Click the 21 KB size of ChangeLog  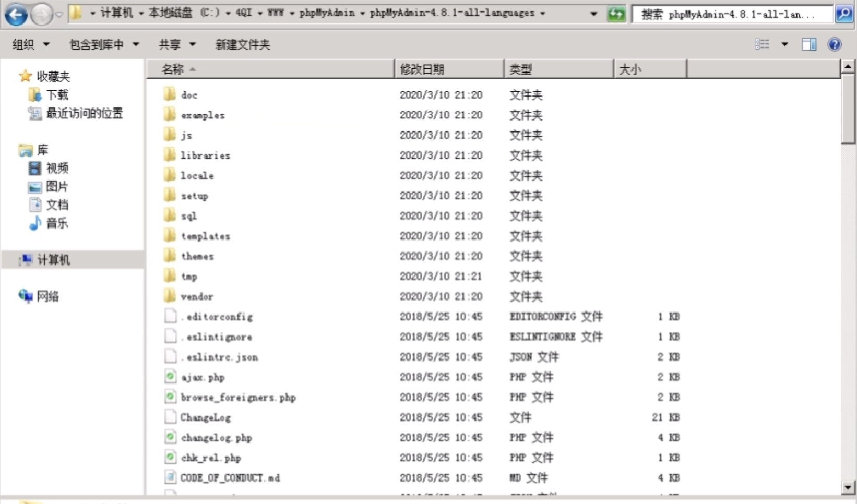665,417
